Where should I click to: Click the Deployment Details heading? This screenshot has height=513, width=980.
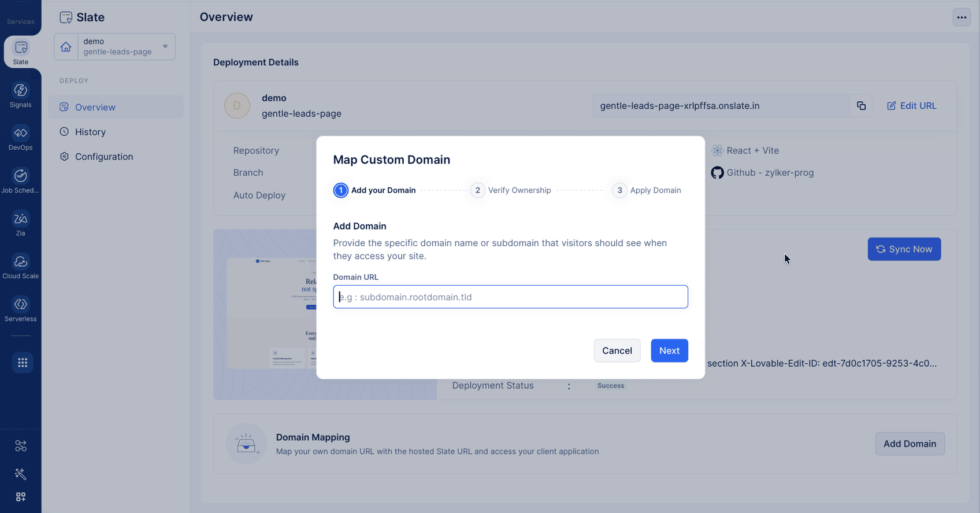pos(256,62)
